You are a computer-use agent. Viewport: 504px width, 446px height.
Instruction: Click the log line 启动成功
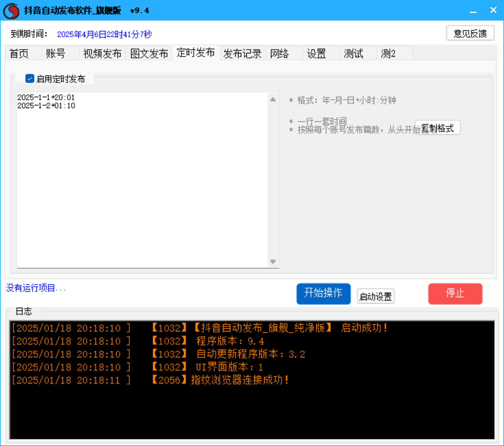(x=199, y=328)
